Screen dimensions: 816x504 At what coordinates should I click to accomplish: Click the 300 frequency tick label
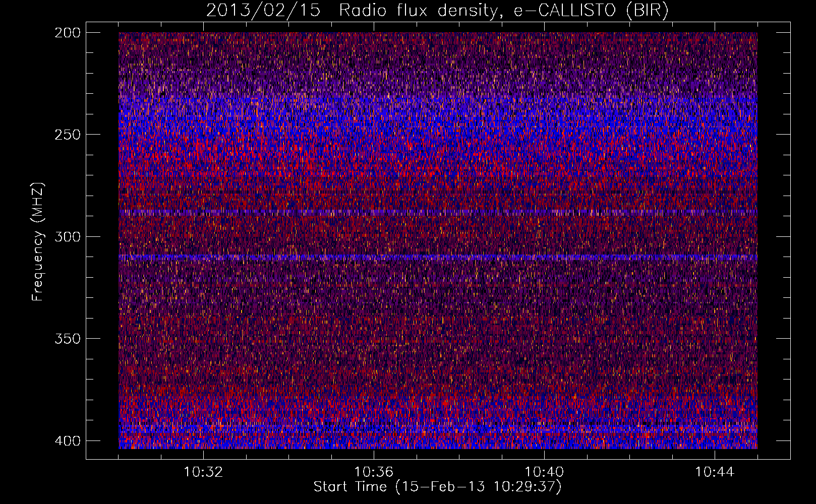point(67,236)
